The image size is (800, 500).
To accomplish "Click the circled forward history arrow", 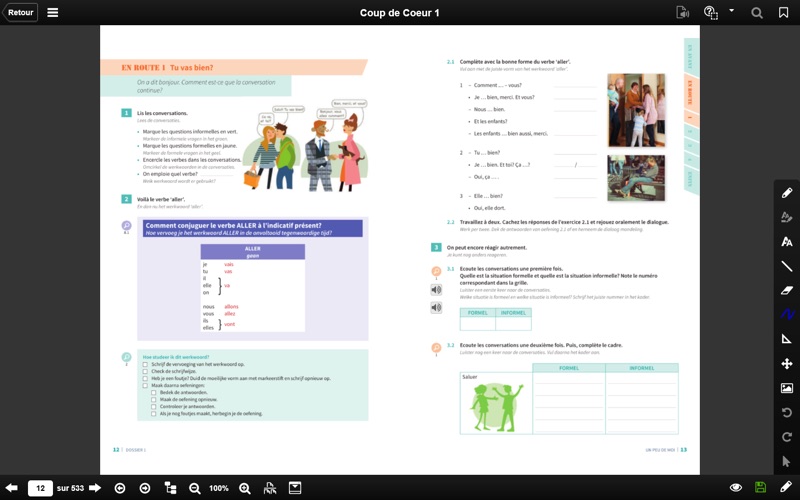I will [x=145, y=488].
